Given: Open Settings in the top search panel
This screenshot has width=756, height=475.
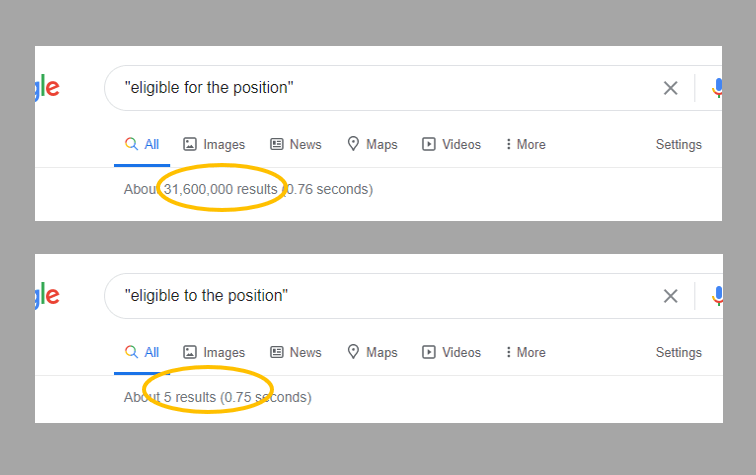Looking at the screenshot, I should tap(678, 144).
